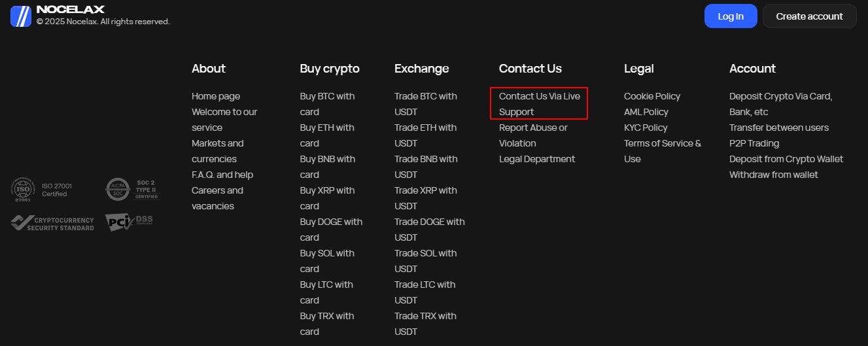Open the Home page link
The height and width of the screenshot is (346, 868).
(x=216, y=96)
